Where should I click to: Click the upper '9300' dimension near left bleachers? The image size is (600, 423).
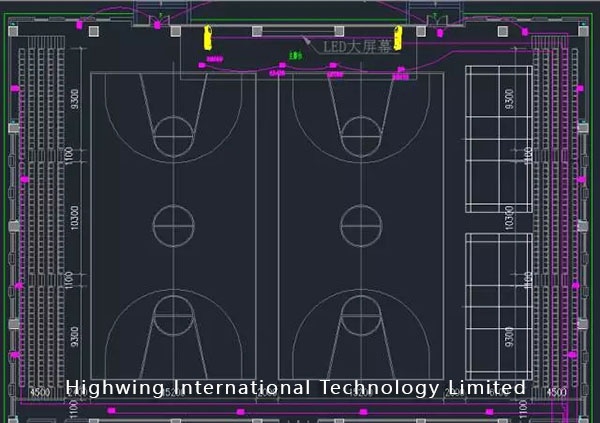pos(75,99)
